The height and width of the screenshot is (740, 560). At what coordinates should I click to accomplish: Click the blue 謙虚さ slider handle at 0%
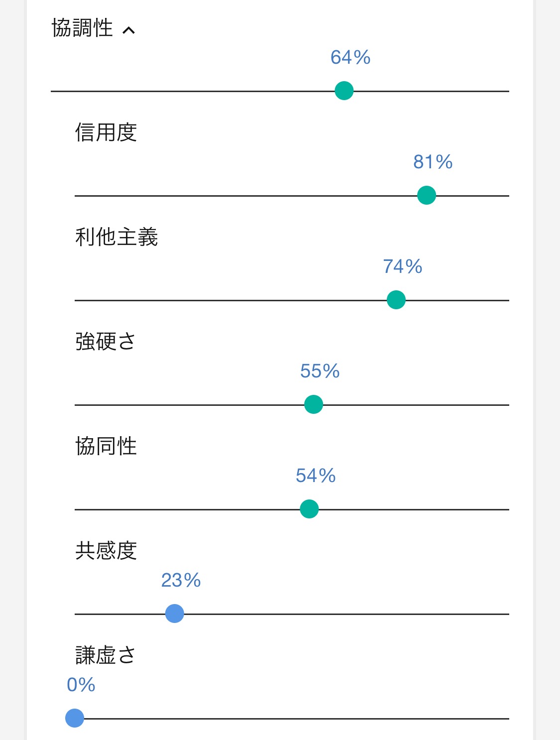pyautogui.click(x=75, y=718)
